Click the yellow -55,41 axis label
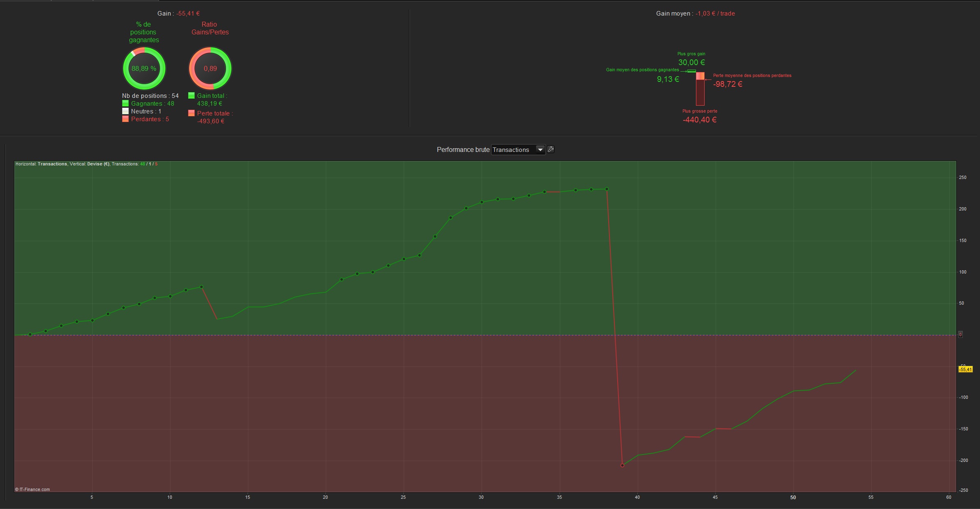The image size is (980, 509). click(x=965, y=369)
